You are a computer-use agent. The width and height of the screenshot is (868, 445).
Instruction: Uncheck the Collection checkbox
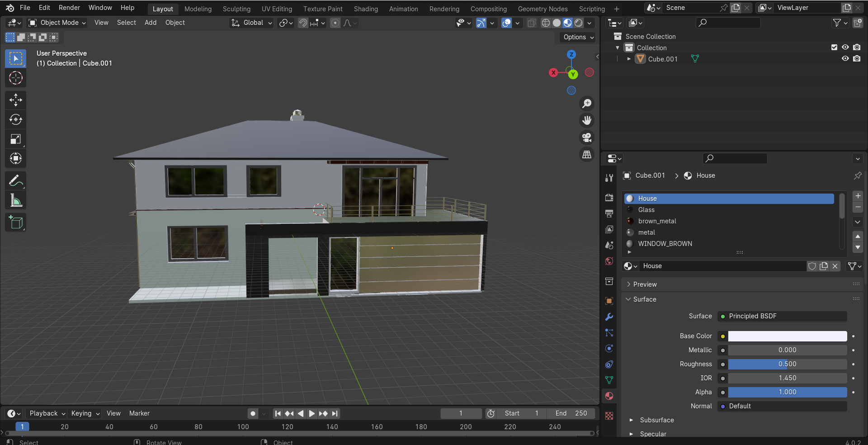pos(833,47)
